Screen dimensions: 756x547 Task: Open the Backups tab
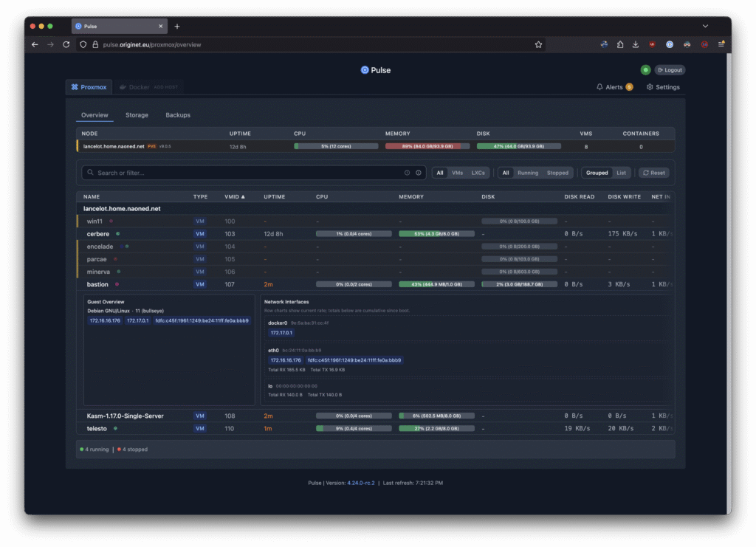coord(177,115)
